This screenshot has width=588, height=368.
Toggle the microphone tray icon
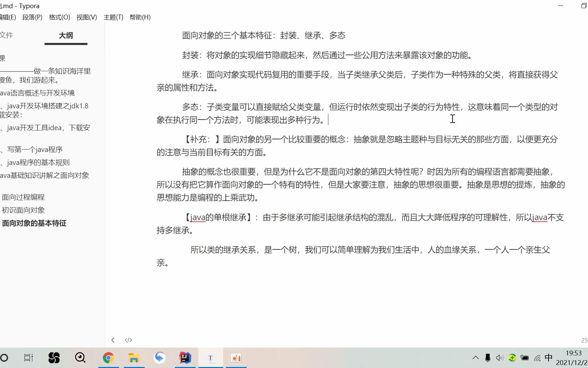click(488, 358)
